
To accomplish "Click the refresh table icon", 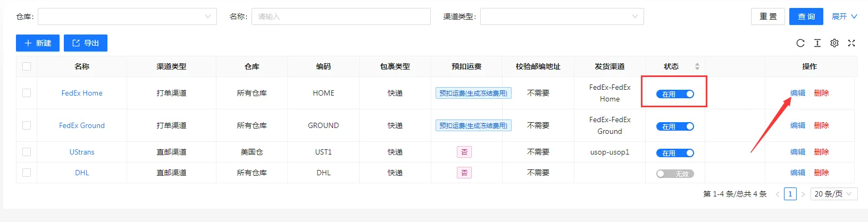I will pos(800,44).
